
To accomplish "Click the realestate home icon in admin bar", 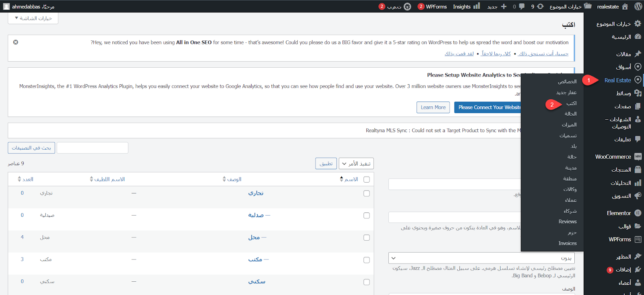I will pos(625,6).
